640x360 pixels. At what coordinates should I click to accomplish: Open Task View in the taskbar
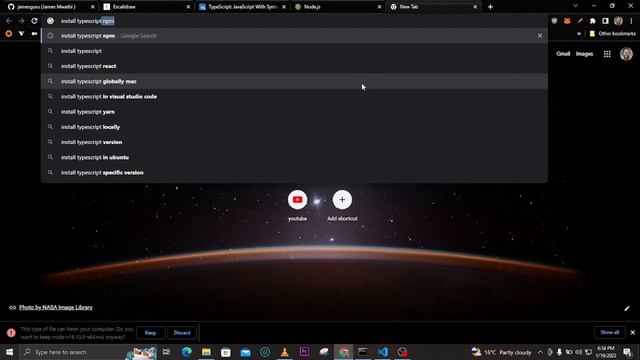[x=166, y=352]
